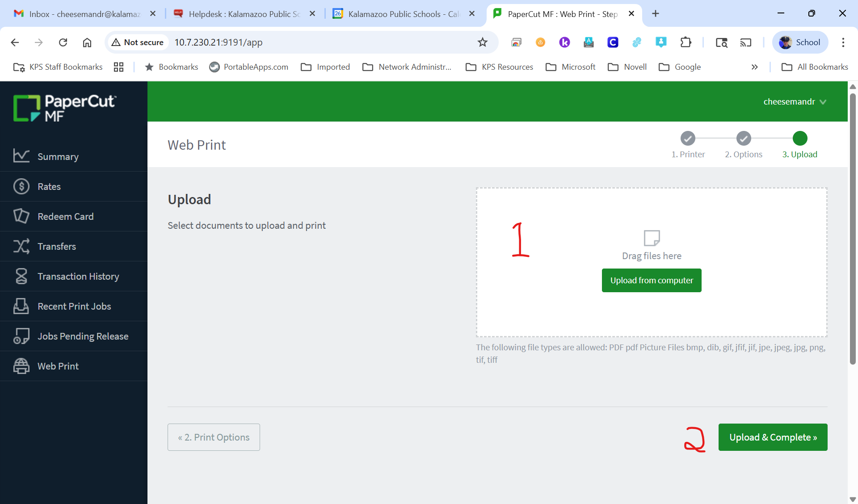
Task: Open the Chrome extensions puzzle icon
Action: click(686, 42)
